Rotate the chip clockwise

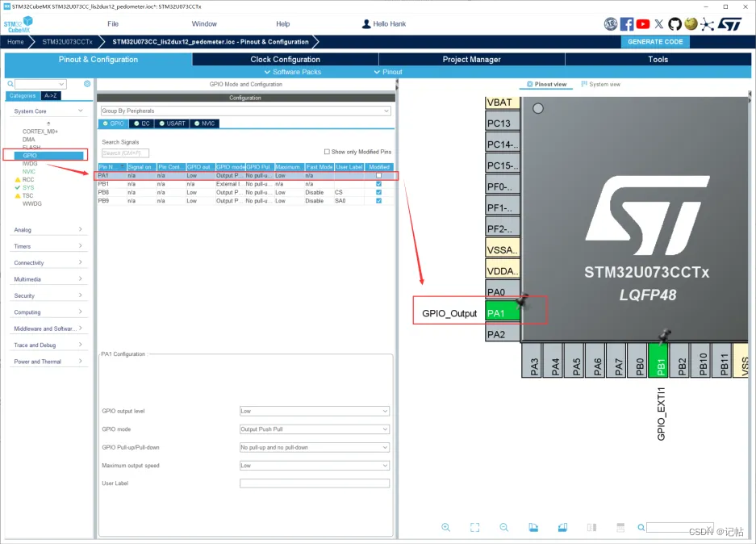pyautogui.click(x=533, y=528)
